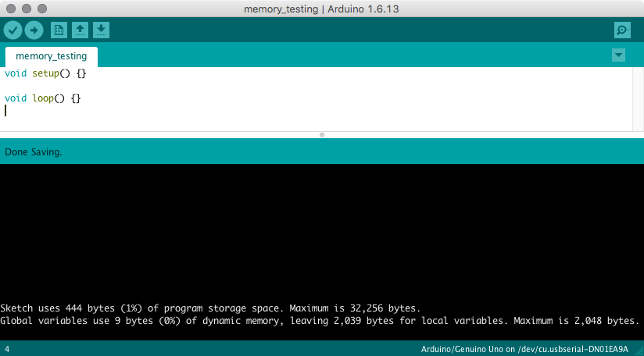Save the sketch with the down-arrow icon
644x356 pixels.
[101, 30]
